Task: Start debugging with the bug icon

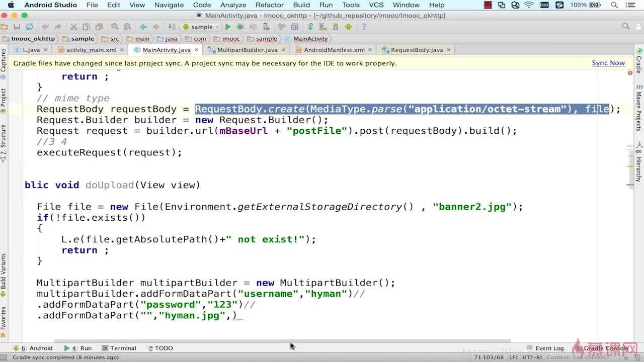Action: coord(240,27)
